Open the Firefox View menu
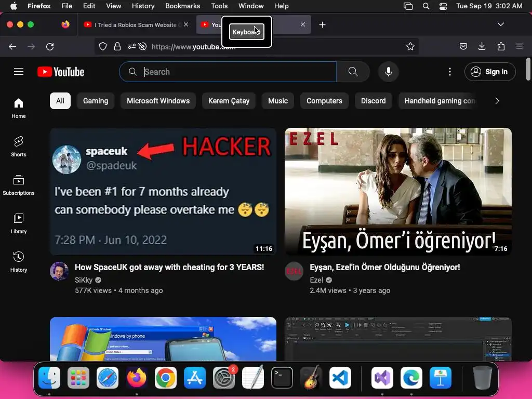The width and height of the screenshot is (532, 399). coord(113,6)
